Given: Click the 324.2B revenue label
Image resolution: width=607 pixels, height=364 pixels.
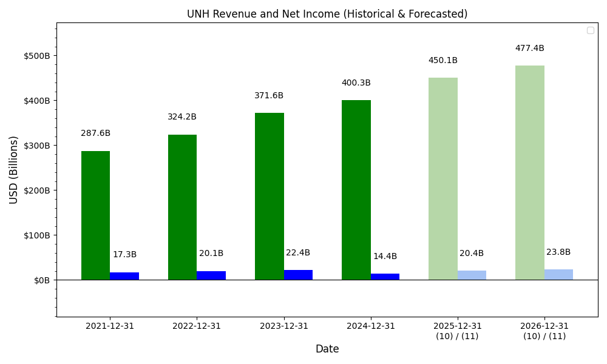Looking at the screenshot, I should [x=182, y=117].
